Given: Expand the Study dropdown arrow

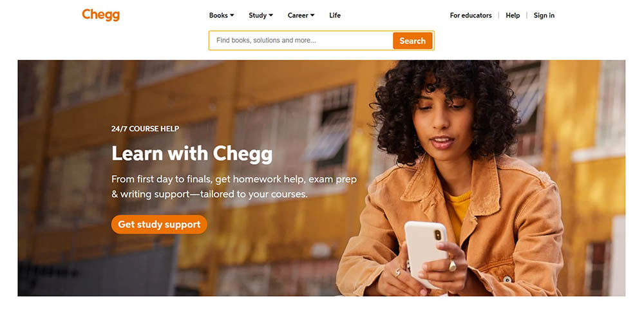Looking at the screenshot, I should (x=271, y=15).
